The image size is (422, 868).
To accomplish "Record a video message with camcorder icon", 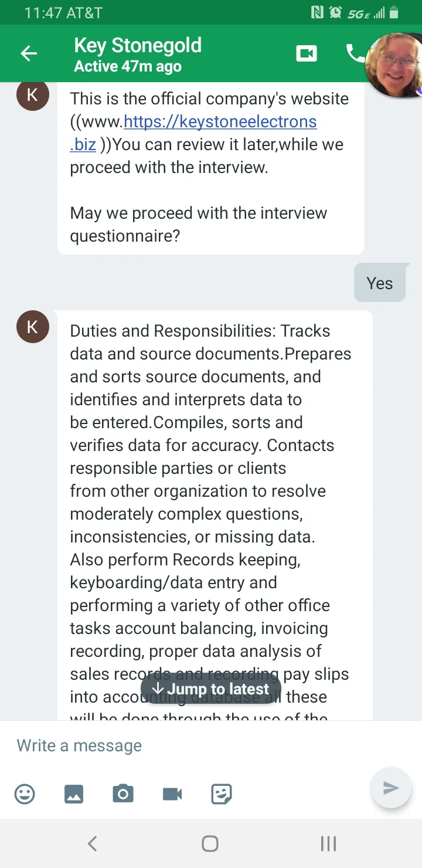I will (x=172, y=794).
